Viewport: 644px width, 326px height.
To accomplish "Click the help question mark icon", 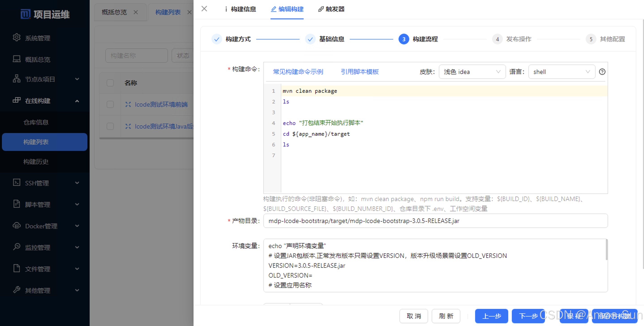I will (602, 72).
